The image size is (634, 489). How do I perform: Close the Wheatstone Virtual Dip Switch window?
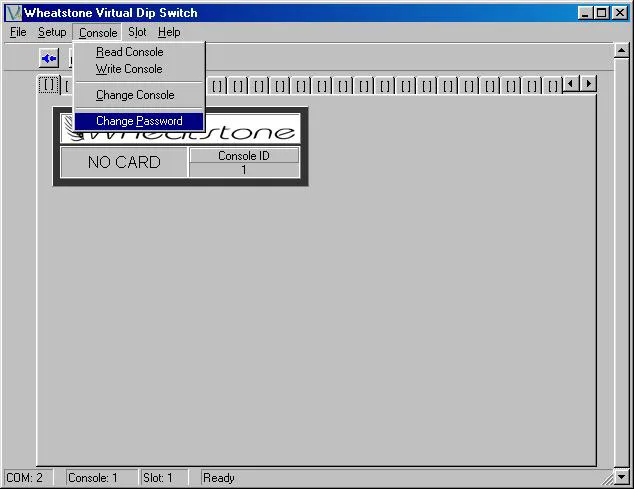(x=620, y=13)
